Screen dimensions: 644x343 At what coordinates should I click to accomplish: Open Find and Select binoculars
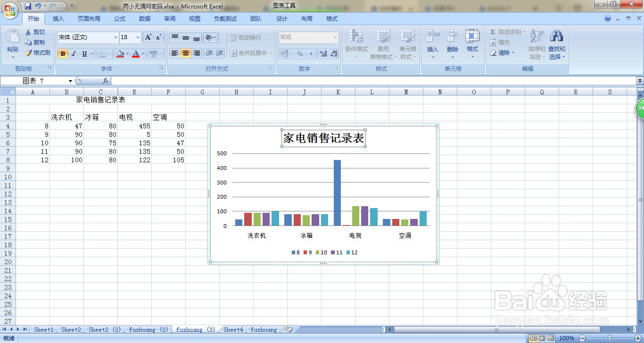pos(557,37)
